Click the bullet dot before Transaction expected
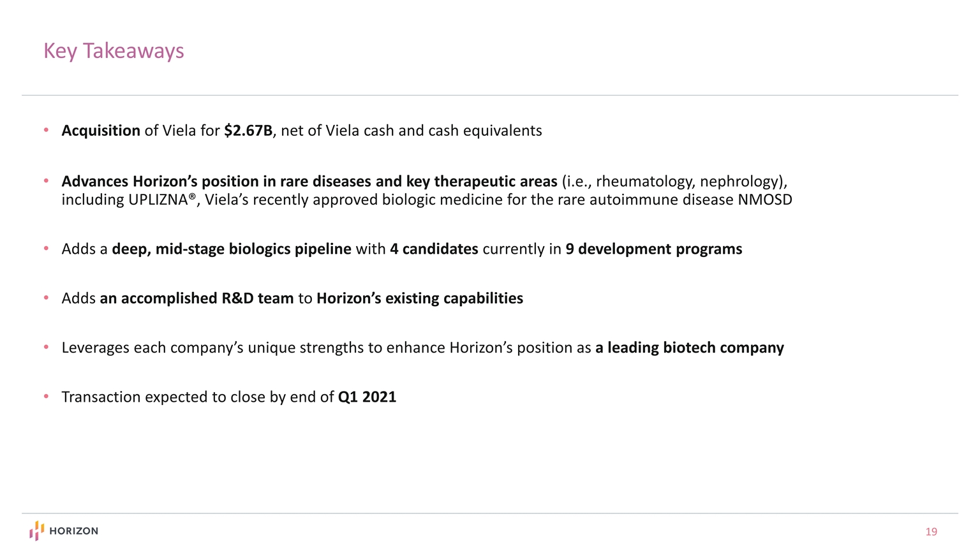 pyautogui.click(x=46, y=397)
